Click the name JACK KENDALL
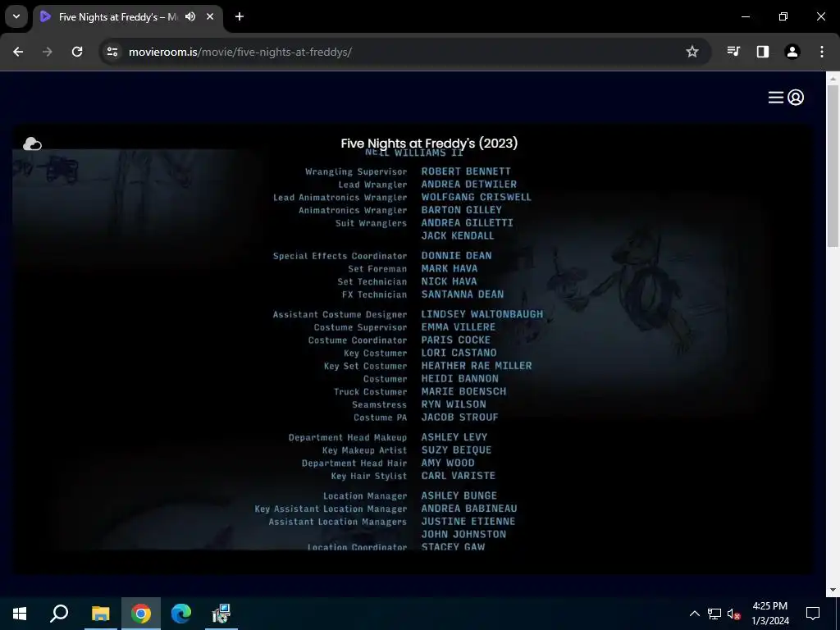The height and width of the screenshot is (630, 840). tap(458, 235)
